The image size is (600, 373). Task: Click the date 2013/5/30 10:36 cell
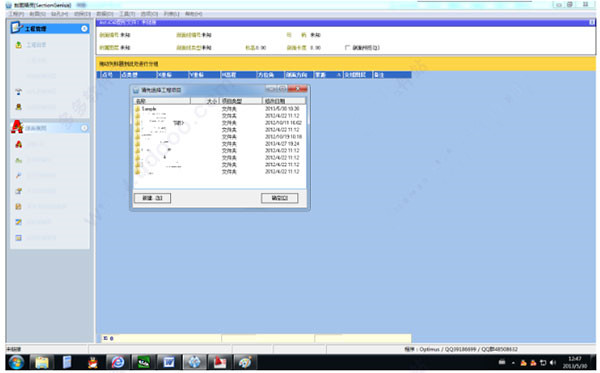tap(282, 109)
